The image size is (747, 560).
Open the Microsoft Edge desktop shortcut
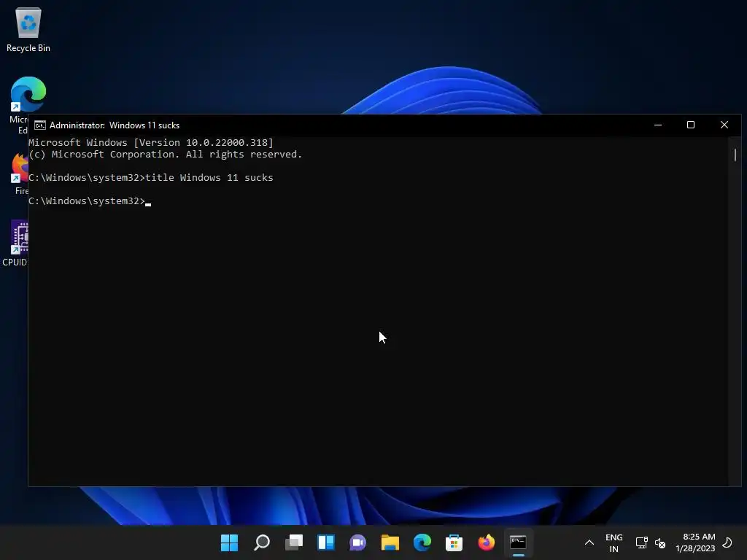click(x=27, y=95)
